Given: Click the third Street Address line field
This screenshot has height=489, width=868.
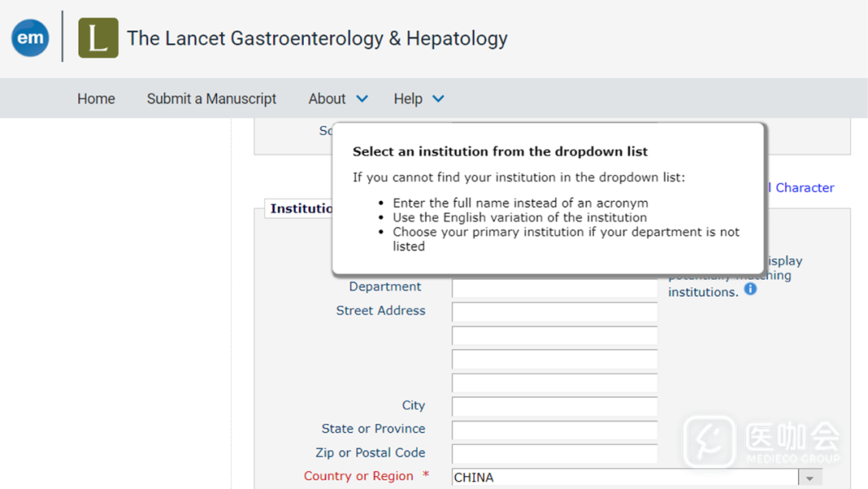Looking at the screenshot, I should coord(554,360).
